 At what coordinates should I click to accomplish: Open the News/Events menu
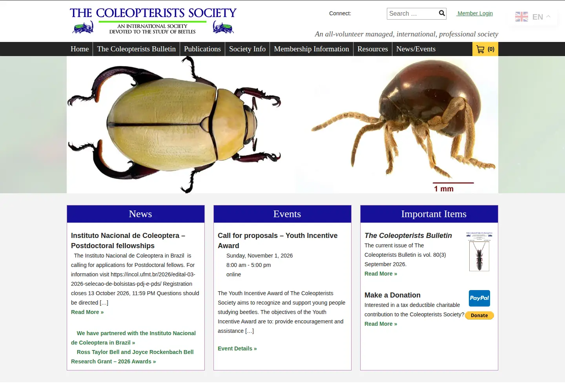click(x=416, y=49)
